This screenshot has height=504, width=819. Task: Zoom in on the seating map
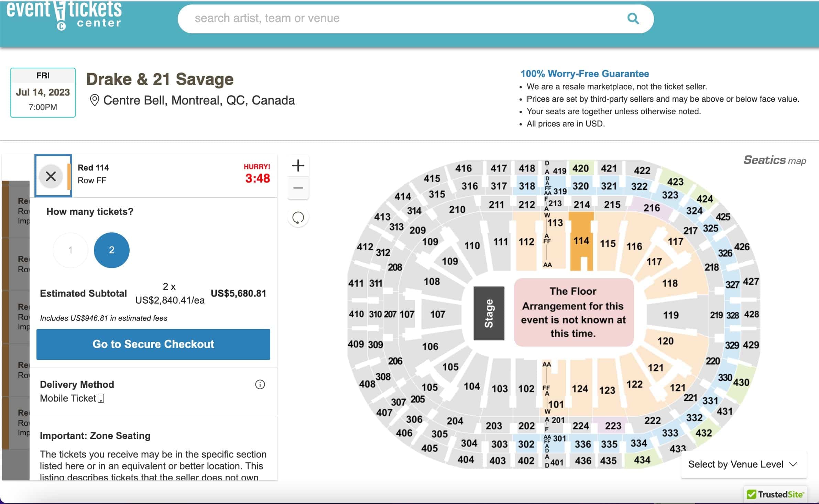point(298,166)
